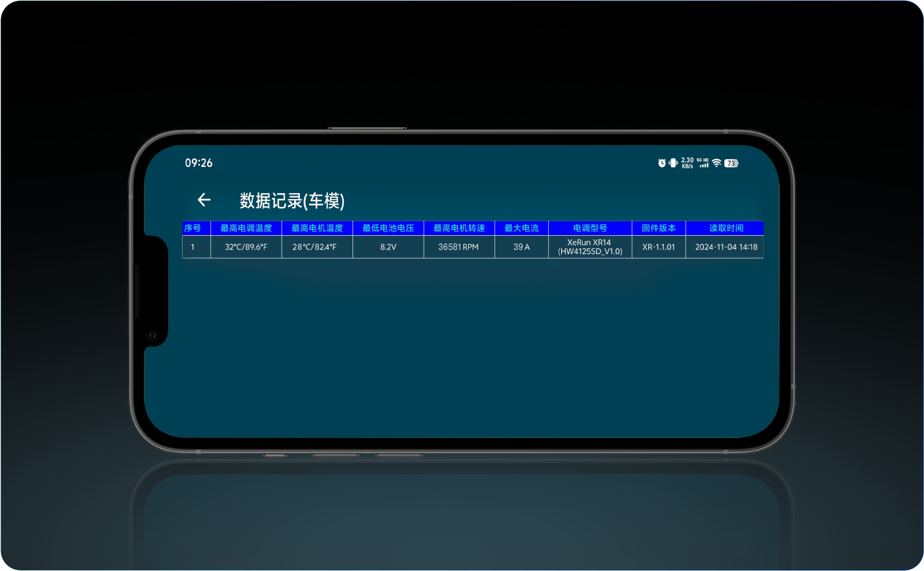Select the 最高电机温度 column header

click(317, 228)
